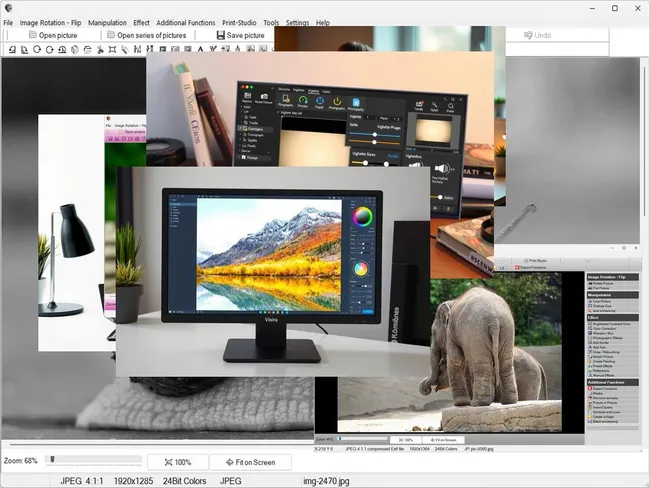Open the Help menu
Screen dimensions: 650x488
tap(323, 23)
